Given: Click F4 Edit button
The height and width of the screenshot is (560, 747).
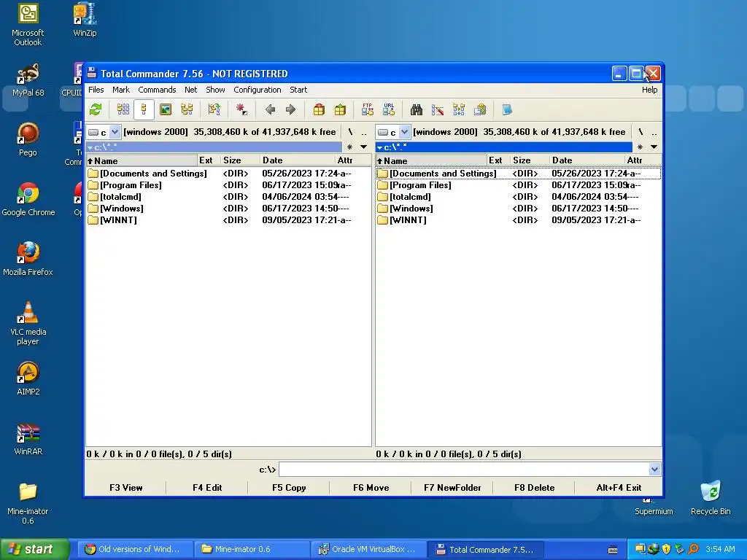Looking at the screenshot, I should [x=207, y=488].
